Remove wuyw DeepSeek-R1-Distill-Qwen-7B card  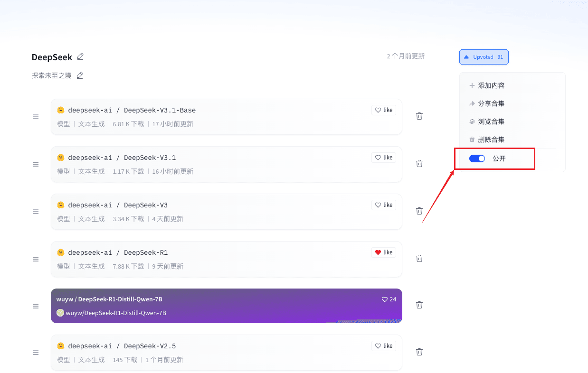pos(419,305)
